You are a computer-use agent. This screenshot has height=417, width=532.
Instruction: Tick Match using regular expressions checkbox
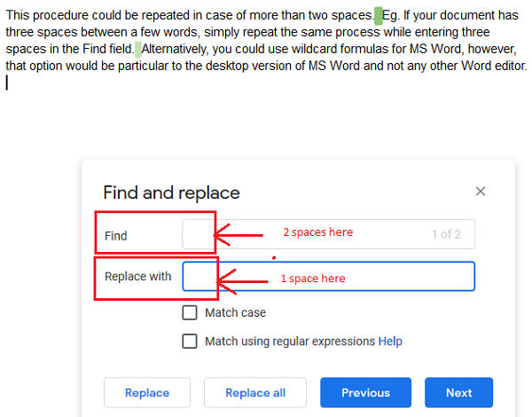pos(190,341)
